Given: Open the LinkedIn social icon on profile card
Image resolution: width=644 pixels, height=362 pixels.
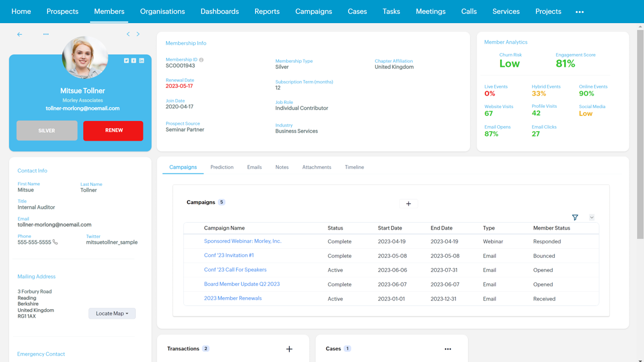Looking at the screenshot, I should pyautogui.click(x=141, y=60).
